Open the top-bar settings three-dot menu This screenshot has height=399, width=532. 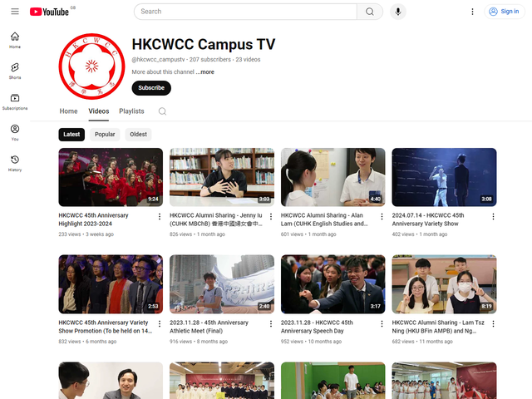[472, 12]
